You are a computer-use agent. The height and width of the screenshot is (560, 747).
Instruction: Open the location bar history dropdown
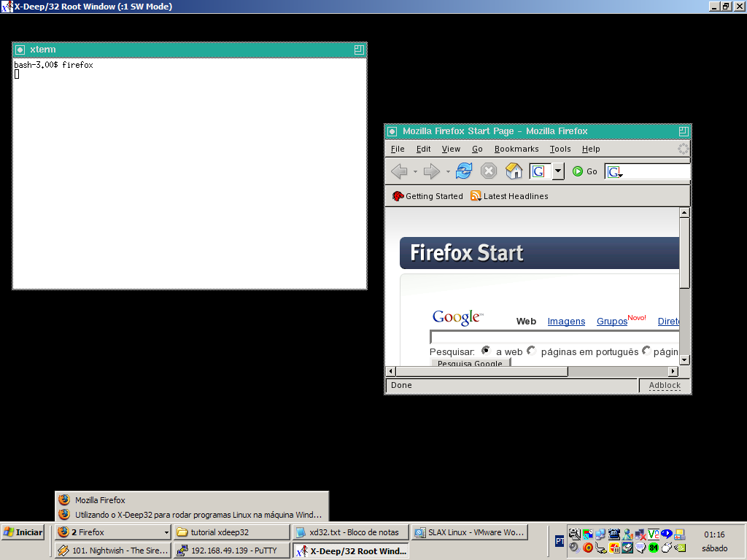point(558,171)
